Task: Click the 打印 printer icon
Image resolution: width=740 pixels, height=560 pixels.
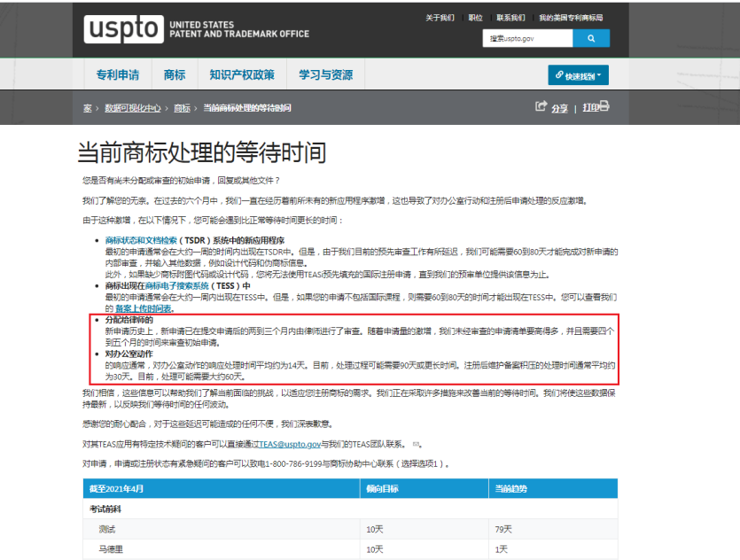Action: tap(604, 105)
